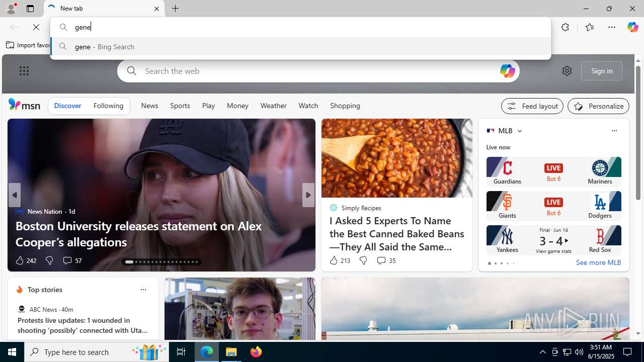The width and height of the screenshot is (644, 362).
Task: Open comments on baked beans article
Action: 386,260
